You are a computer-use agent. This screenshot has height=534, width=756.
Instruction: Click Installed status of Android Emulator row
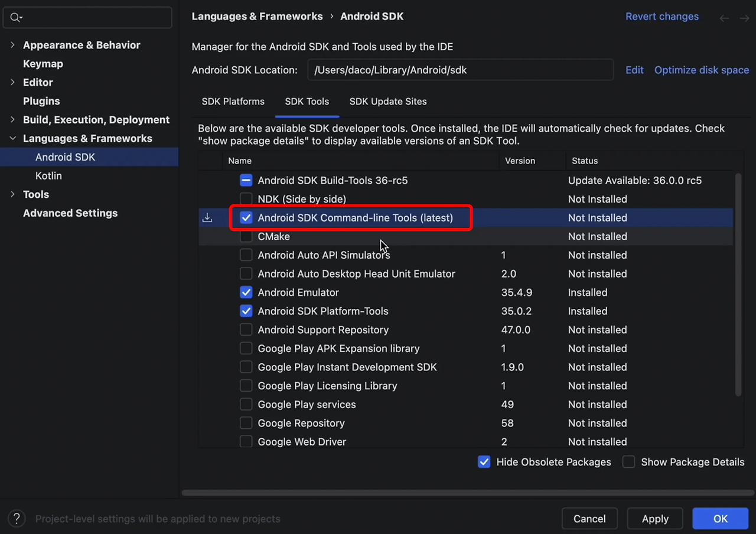tap(588, 292)
